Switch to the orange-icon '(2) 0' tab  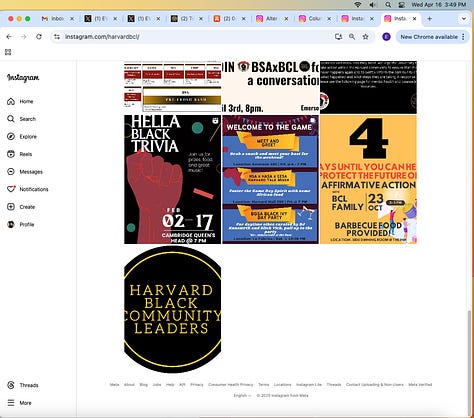(230, 19)
